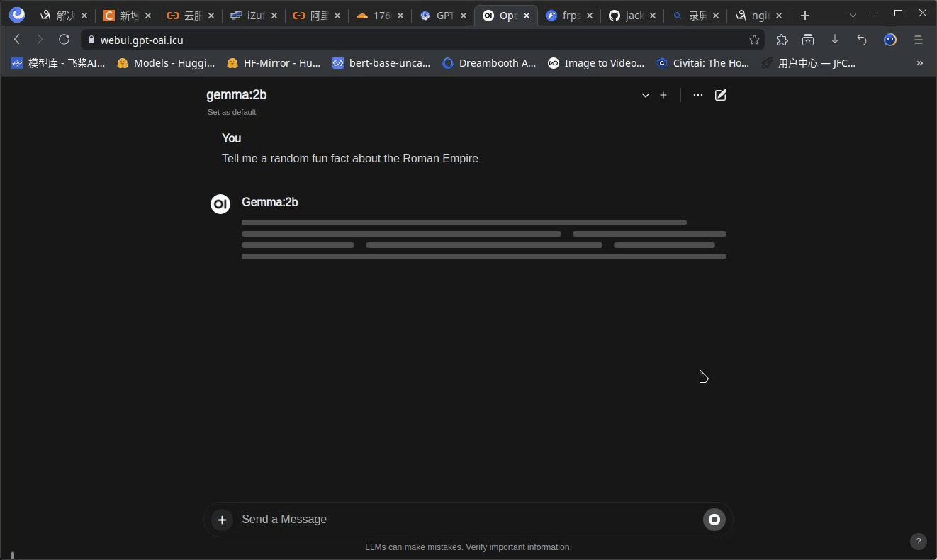Close the frps tab
Image resolution: width=937 pixels, height=560 pixels.
click(x=590, y=16)
